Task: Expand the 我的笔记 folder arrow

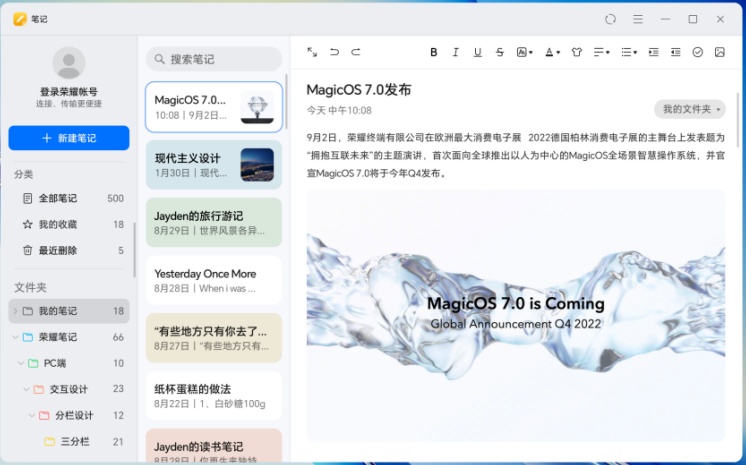Action: coord(15,311)
